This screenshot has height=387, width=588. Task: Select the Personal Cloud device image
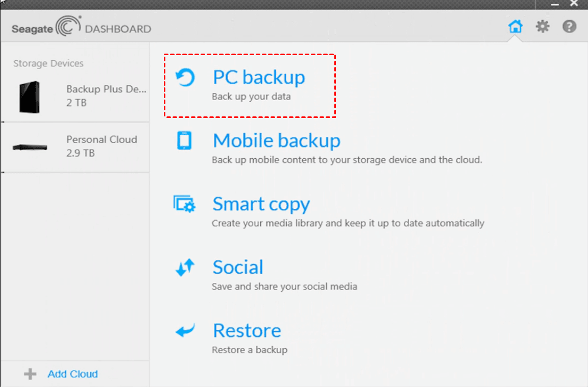(30, 147)
